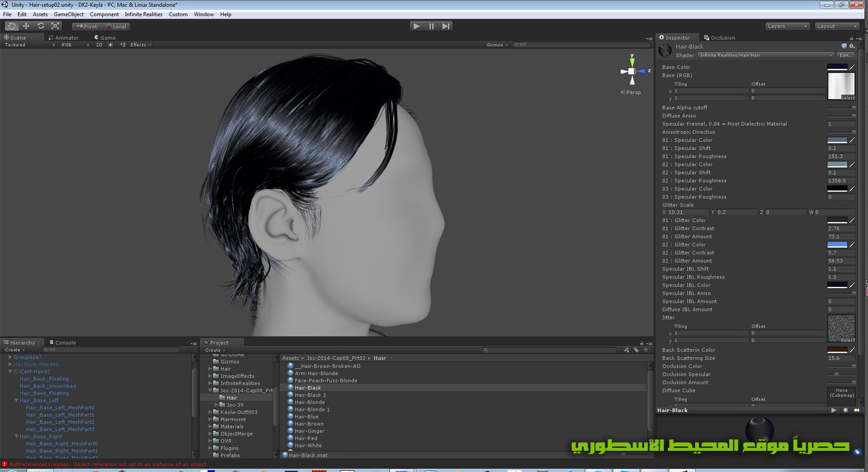Play the material preview animation
The height and width of the screenshot is (472, 868).
point(834,410)
